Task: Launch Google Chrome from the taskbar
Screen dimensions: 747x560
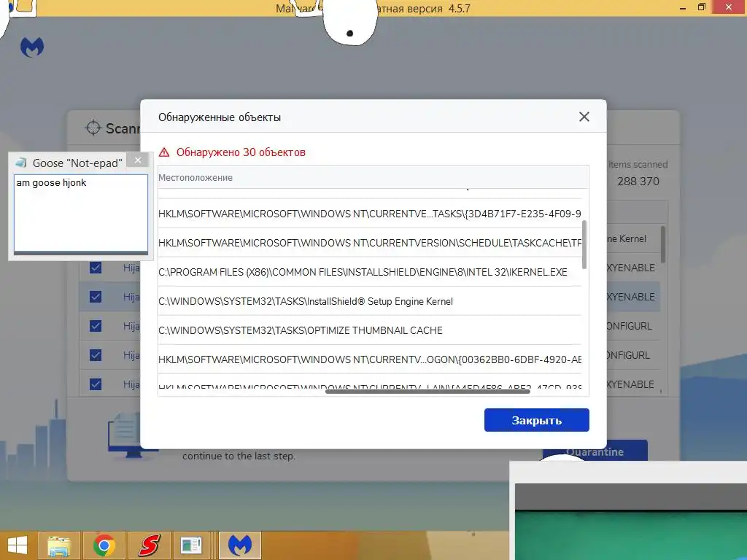Action: pyautogui.click(x=104, y=545)
